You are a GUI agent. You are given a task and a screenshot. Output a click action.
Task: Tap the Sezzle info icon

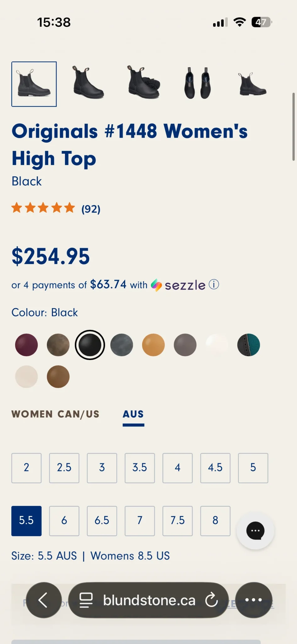click(214, 285)
